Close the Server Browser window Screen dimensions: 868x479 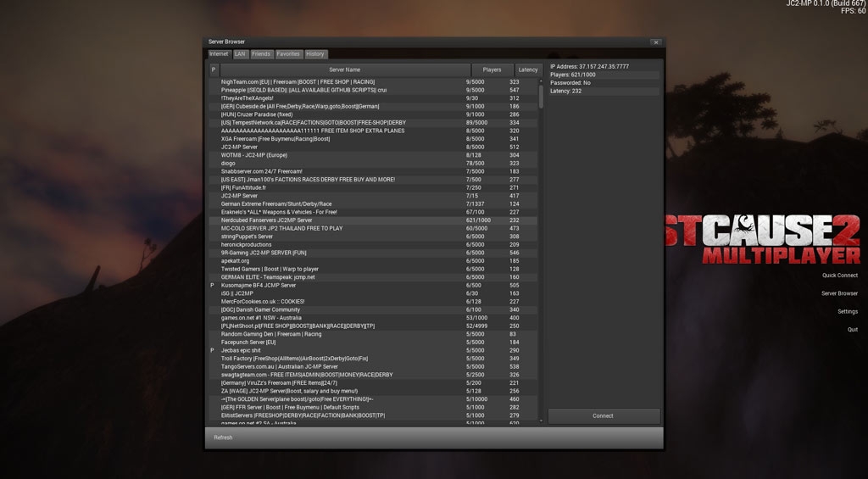[655, 42]
